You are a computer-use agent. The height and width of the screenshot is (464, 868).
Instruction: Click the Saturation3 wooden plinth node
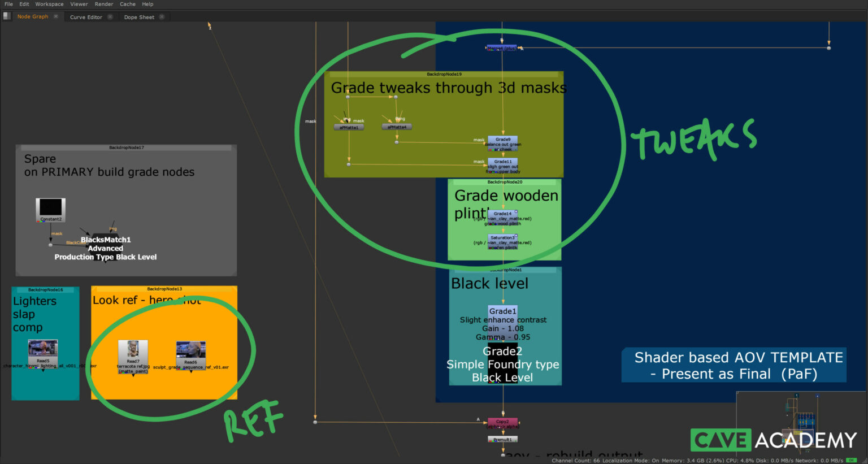[x=502, y=240]
